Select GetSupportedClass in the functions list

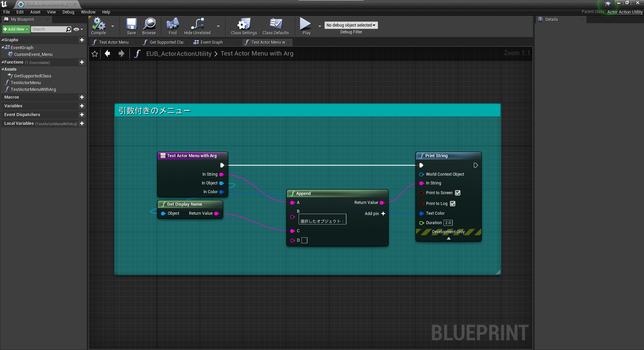pyautogui.click(x=33, y=76)
